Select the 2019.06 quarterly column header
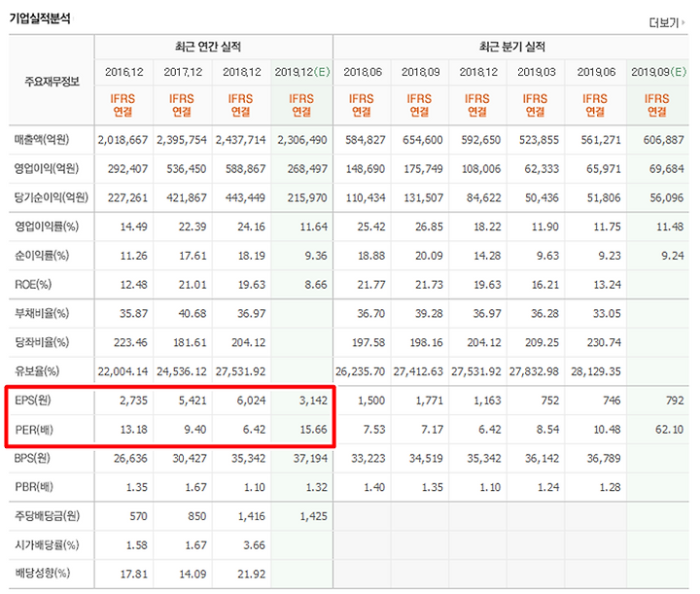The height and width of the screenshot is (594, 700). (596, 72)
